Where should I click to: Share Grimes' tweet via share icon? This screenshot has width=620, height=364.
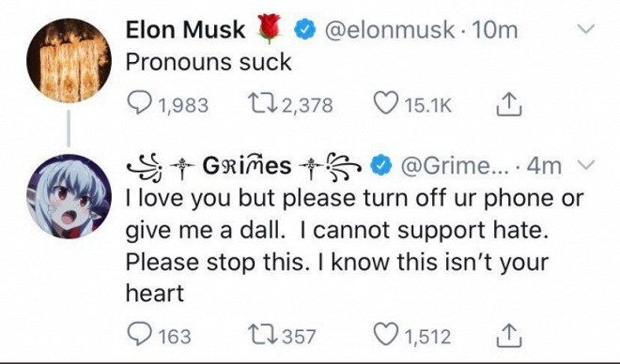[x=509, y=336]
